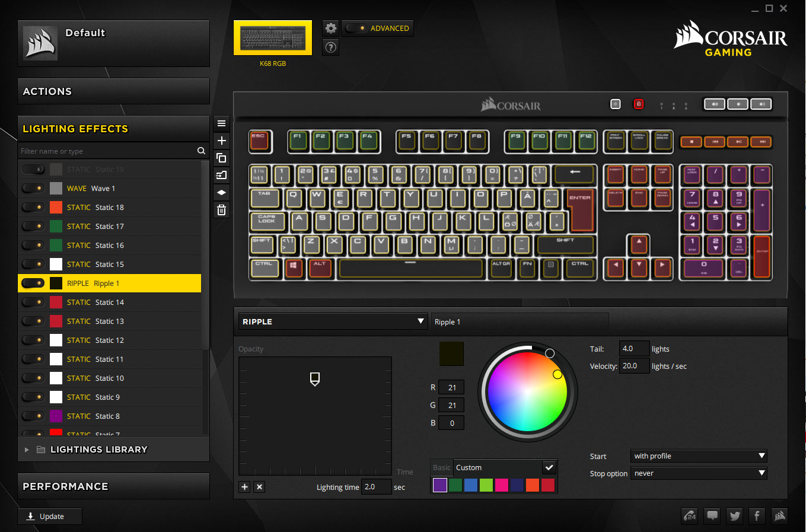Open the RIPPLE effect type dropdown
This screenshot has height=532, width=806.
pyautogui.click(x=333, y=321)
